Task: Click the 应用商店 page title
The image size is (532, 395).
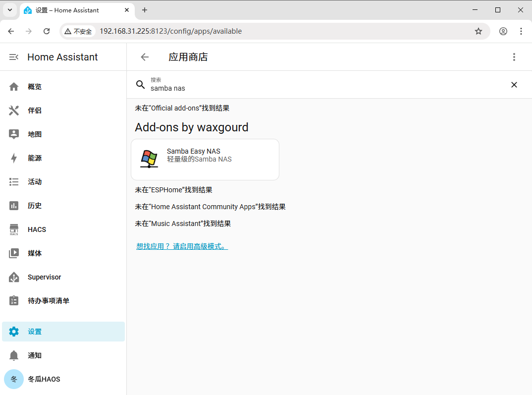Action: click(188, 57)
